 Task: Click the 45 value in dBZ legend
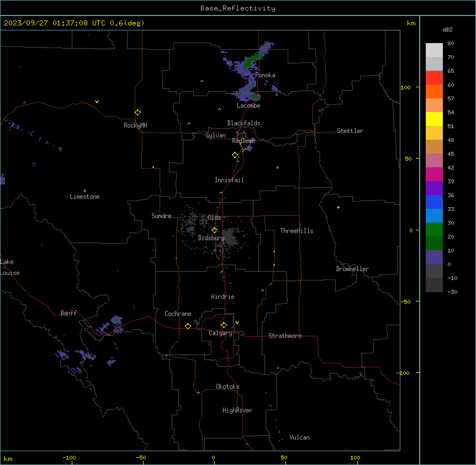pos(451,154)
